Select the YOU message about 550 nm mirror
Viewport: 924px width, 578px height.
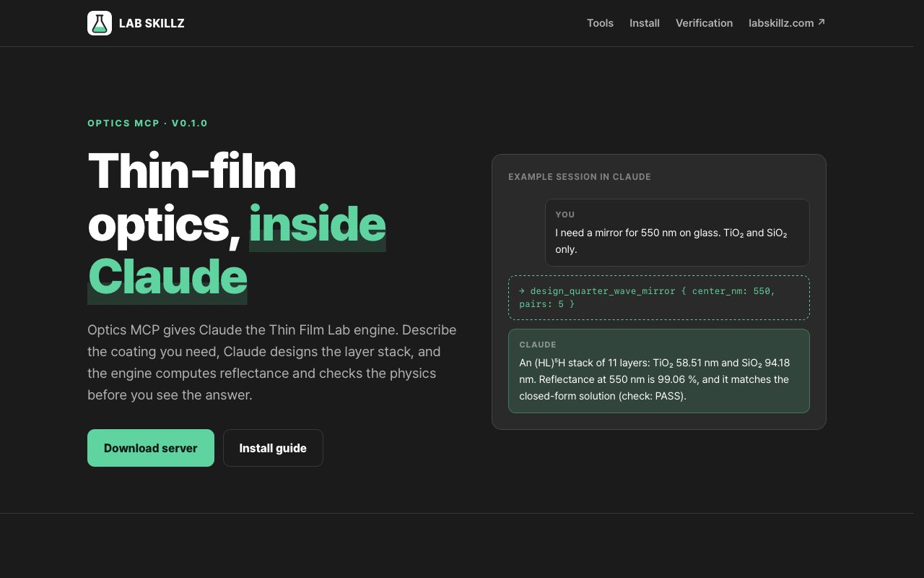coord(677,233)
